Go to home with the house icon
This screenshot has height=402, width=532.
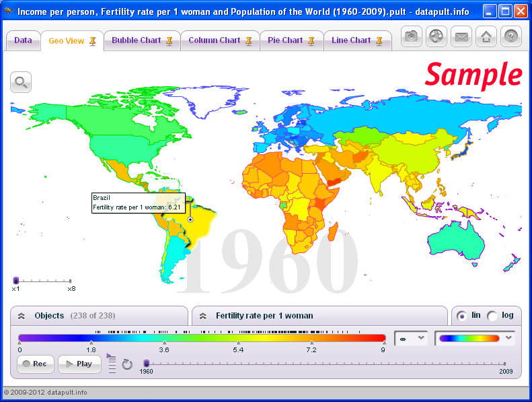[486, 36]
